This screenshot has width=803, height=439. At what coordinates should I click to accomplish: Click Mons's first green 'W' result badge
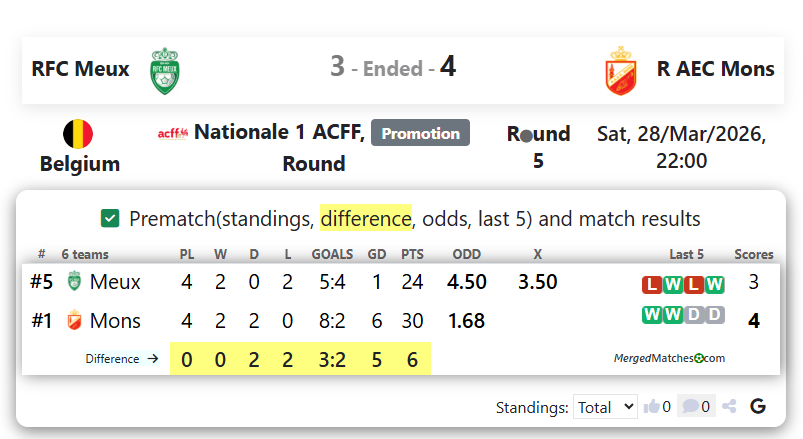(652, 316)
